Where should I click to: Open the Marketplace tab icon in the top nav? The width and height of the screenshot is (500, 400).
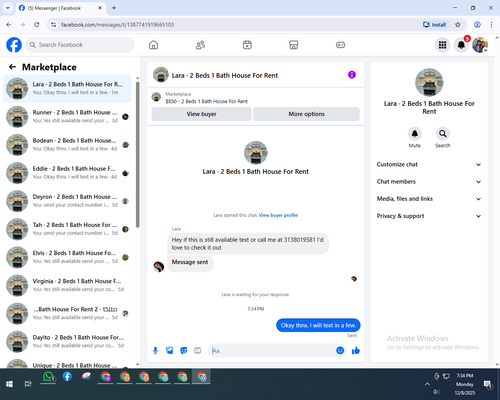[x=294, y=45]
